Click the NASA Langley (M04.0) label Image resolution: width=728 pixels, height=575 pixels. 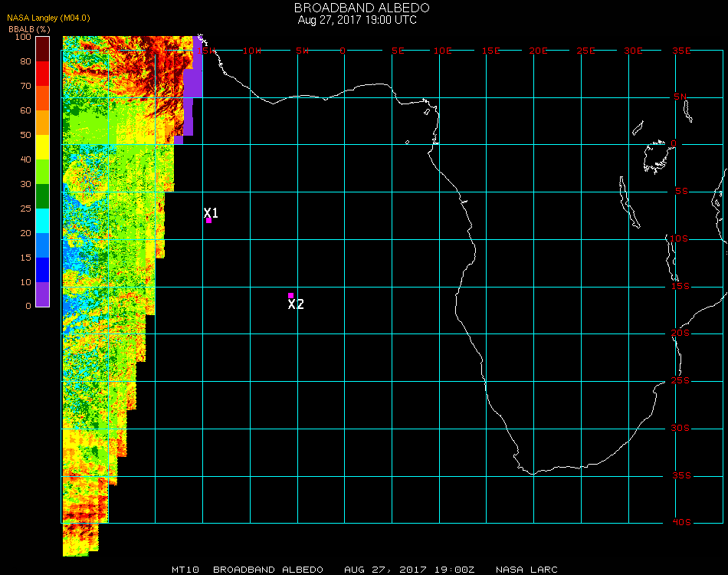[x=48, y=18]
